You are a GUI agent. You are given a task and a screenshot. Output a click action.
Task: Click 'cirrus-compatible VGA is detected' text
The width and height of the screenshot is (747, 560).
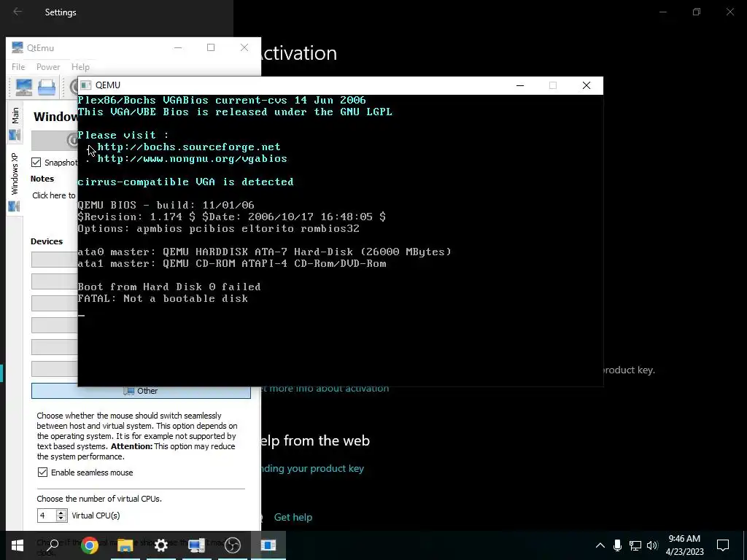click(186, 182)
